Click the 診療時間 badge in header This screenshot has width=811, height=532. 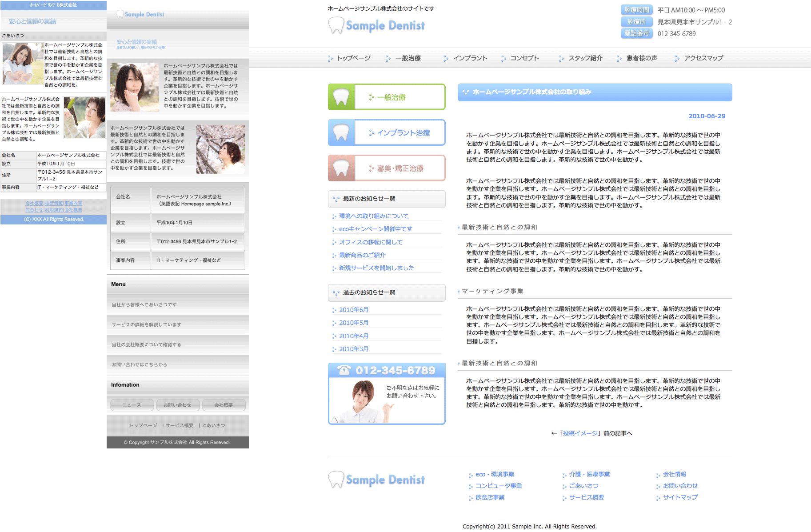pyautogui.click(x=636, y=10)
